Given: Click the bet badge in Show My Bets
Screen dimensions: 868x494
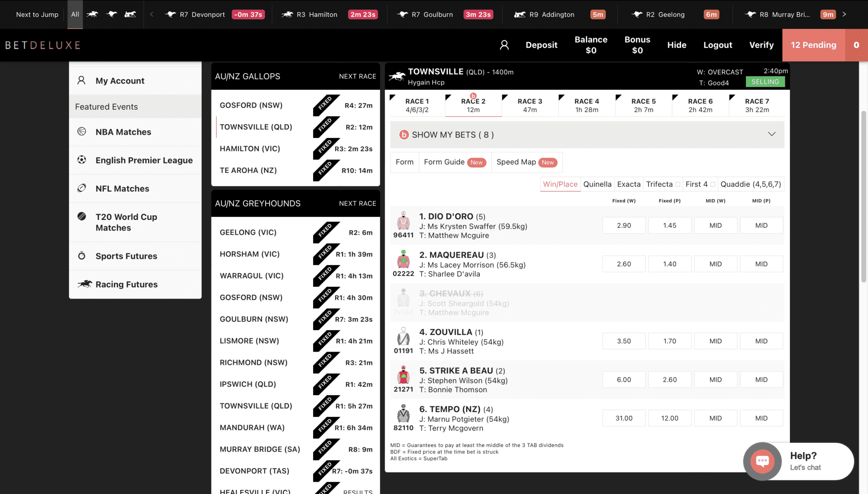Looking at the screenshot, I should click(x=404, y=135).
